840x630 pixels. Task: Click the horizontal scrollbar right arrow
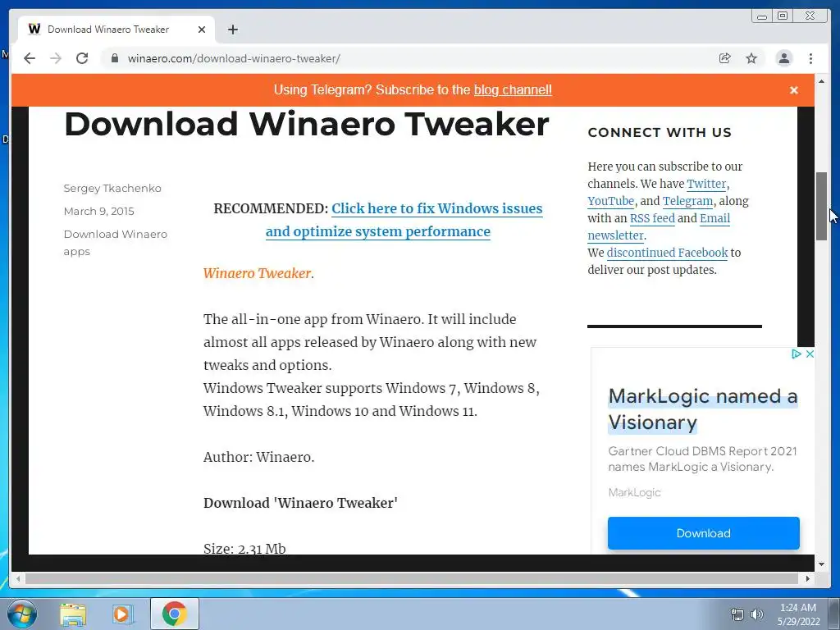808,578
